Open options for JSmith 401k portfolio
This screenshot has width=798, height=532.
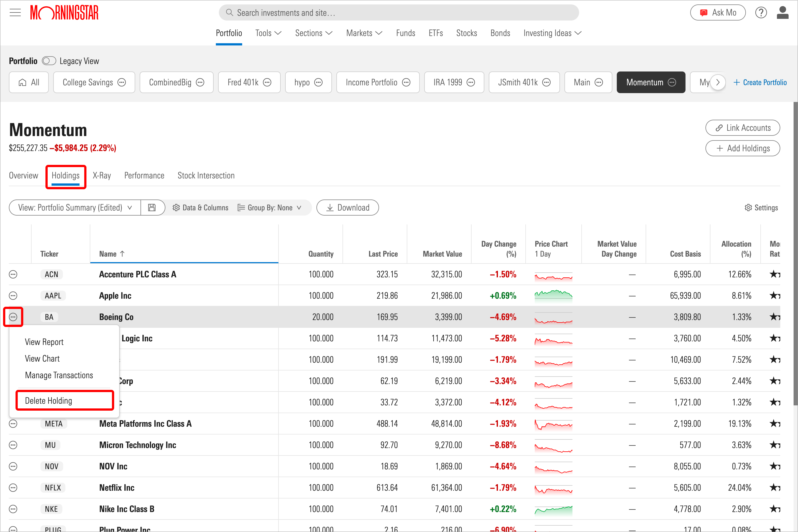546,83
